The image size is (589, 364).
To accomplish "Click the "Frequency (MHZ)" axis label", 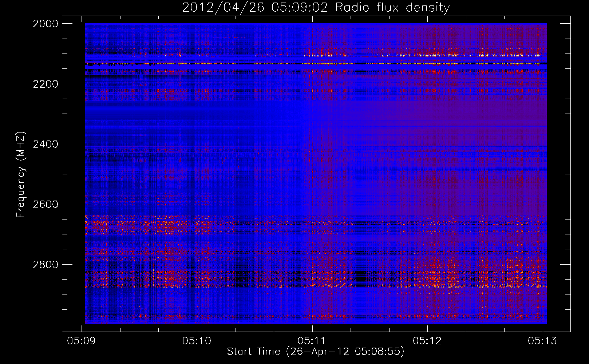I will (x=21, y=175).
